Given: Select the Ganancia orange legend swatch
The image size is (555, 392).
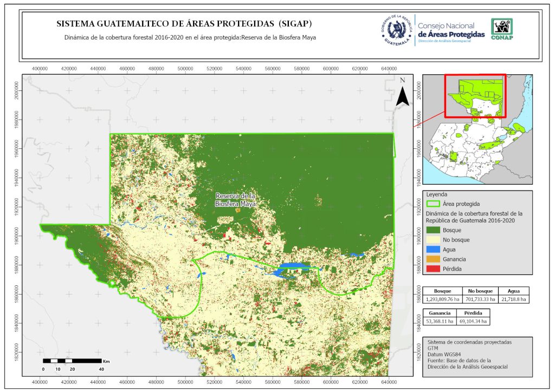Looking at the screenshot, I should (433, 259).
